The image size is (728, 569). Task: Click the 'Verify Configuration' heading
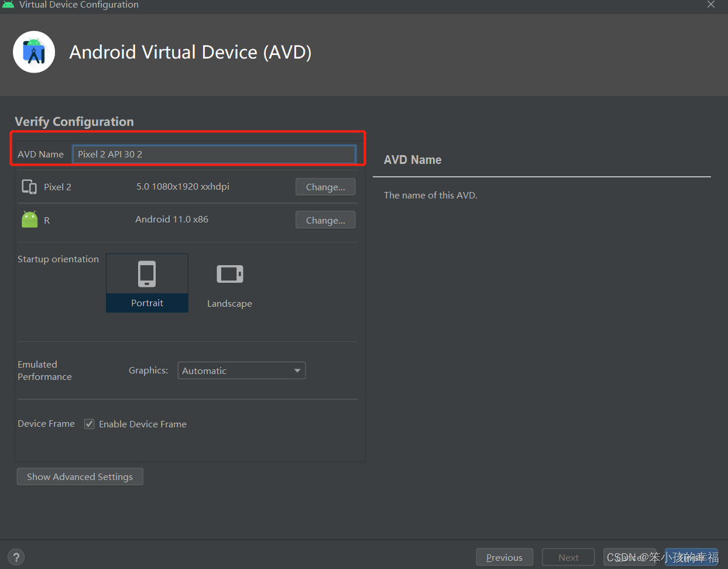click(x=74, y=122)
